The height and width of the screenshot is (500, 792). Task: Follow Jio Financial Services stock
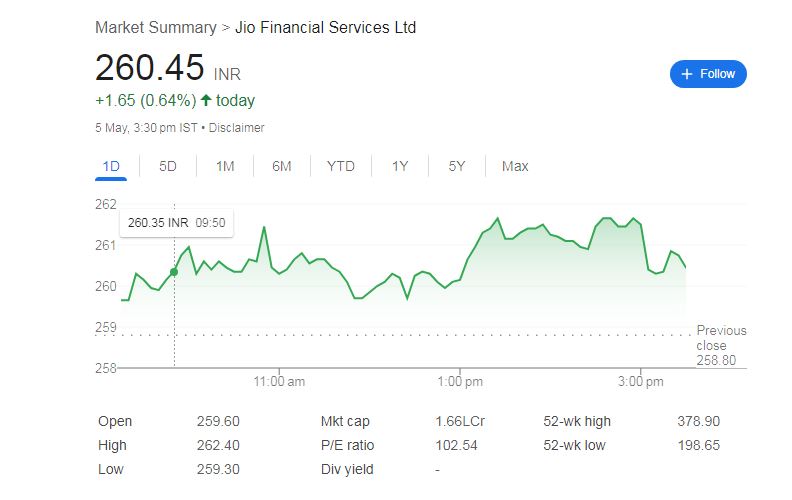708,74
